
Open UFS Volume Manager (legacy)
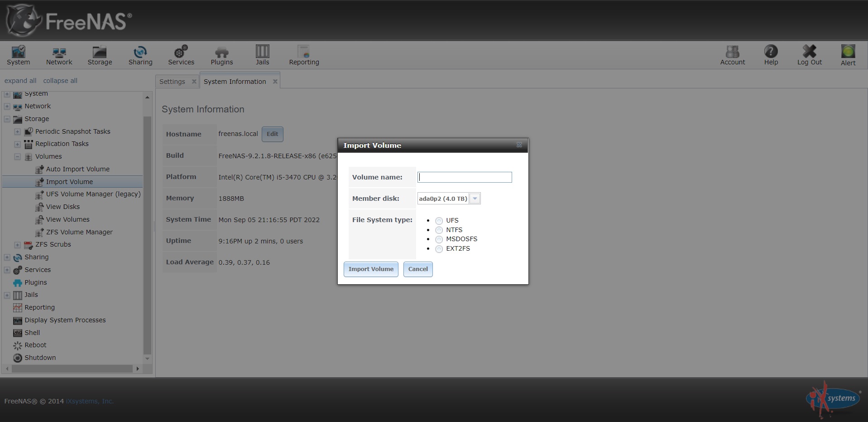pos(93,194)
